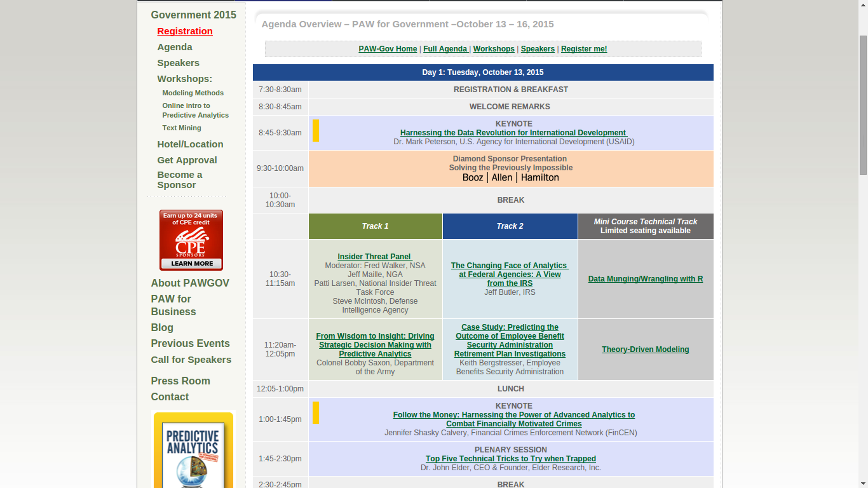Image resolution: width=868 pixels, height=488 pixels.
Task: Open the Text Mining workshop link
Action: [181, 128]
